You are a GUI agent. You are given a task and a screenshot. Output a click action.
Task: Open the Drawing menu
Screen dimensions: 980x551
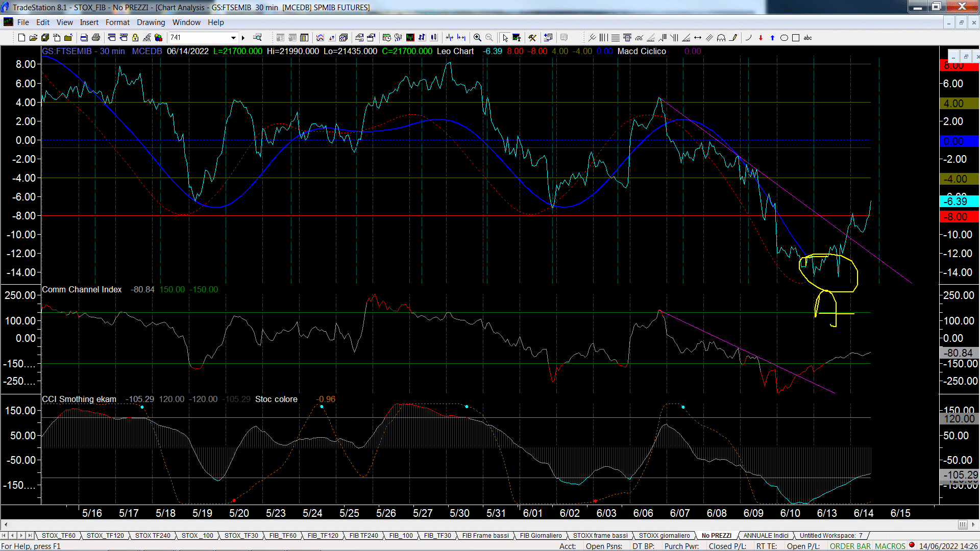(151, 22)
